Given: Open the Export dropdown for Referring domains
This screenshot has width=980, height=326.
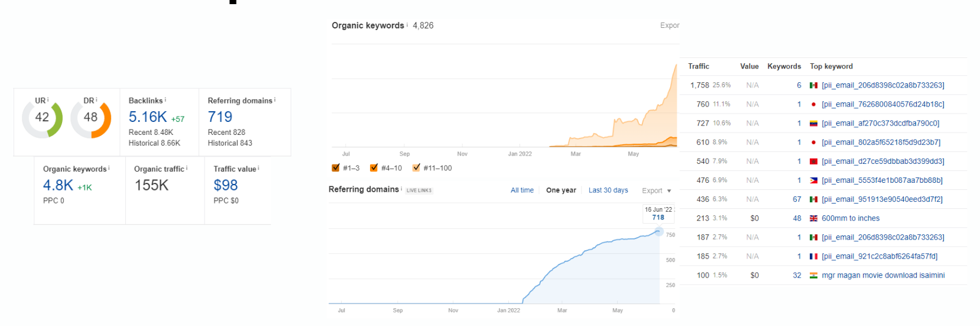Looking at the screenshot, I should click(656, 191).
